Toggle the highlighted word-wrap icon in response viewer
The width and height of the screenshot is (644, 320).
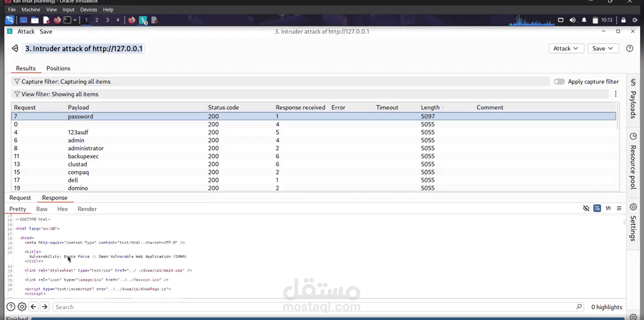pyautogui.click(x=597, y=208)
